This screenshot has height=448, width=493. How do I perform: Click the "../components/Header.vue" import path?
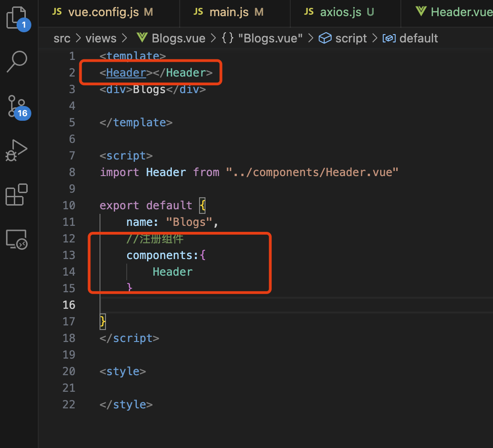(x=312, y=172)
